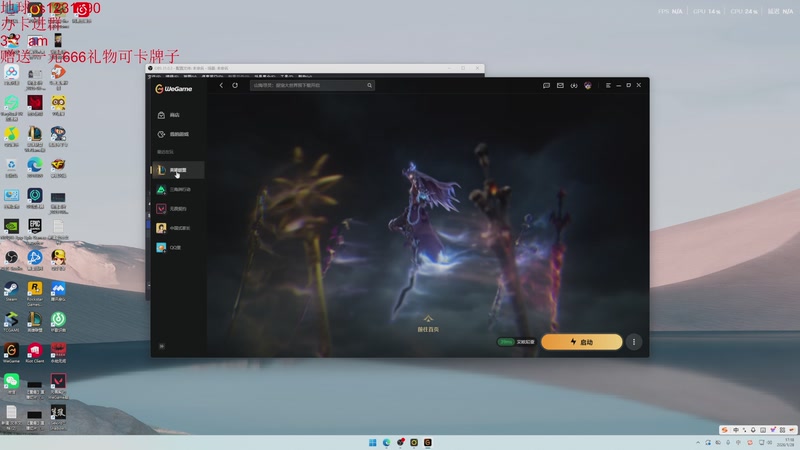Collapse the WeGame sidebar panel
800x450 pixels.
162,346
